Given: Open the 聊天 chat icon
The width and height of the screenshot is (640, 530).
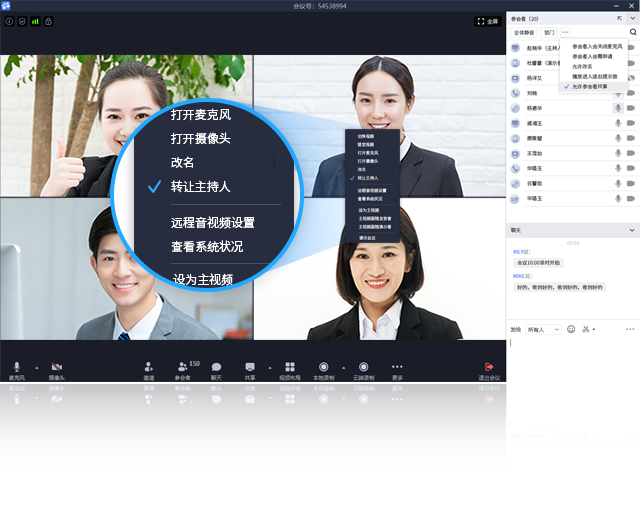Looking at the screenshot, I should [216, 370].
